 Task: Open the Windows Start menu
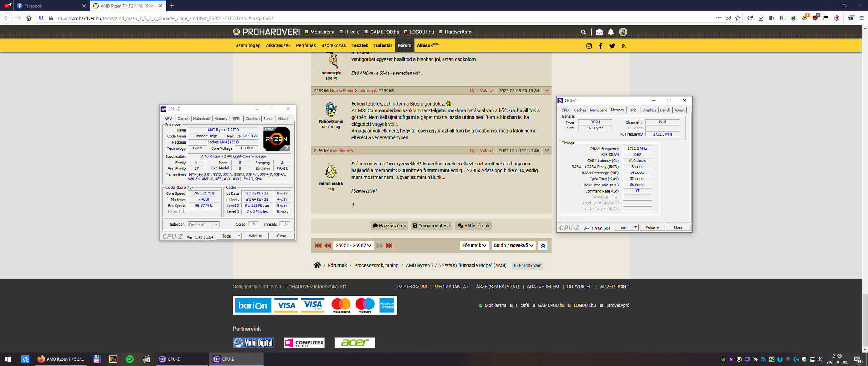pyautogui.click(x=8, y=359)
